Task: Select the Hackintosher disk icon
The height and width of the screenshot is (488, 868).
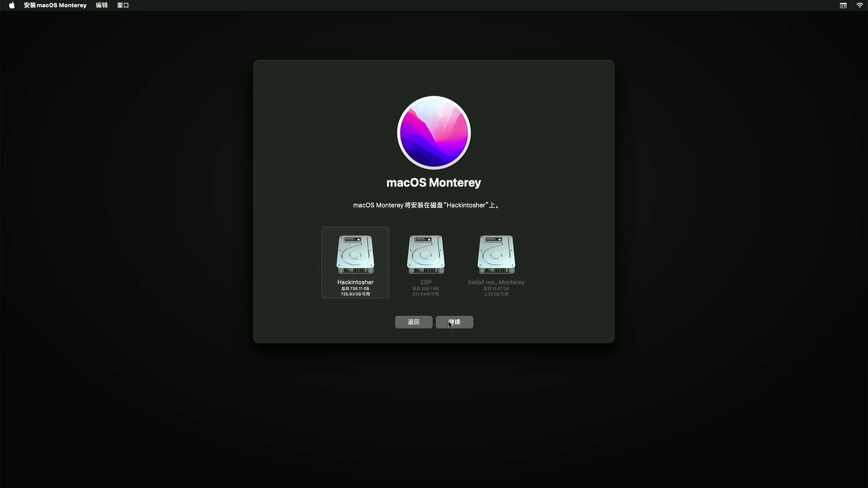Action: 355,254
